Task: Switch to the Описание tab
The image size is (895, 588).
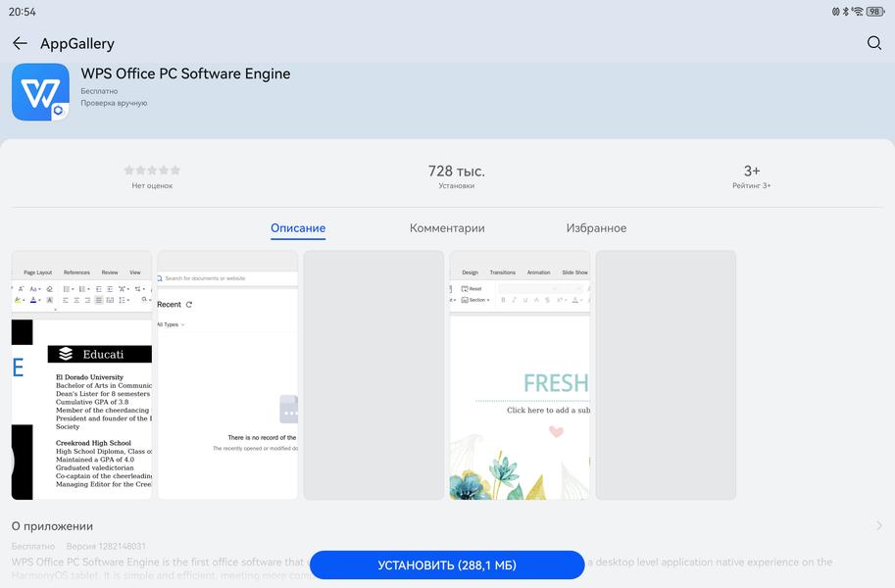Action: click(x=298, y=227)
